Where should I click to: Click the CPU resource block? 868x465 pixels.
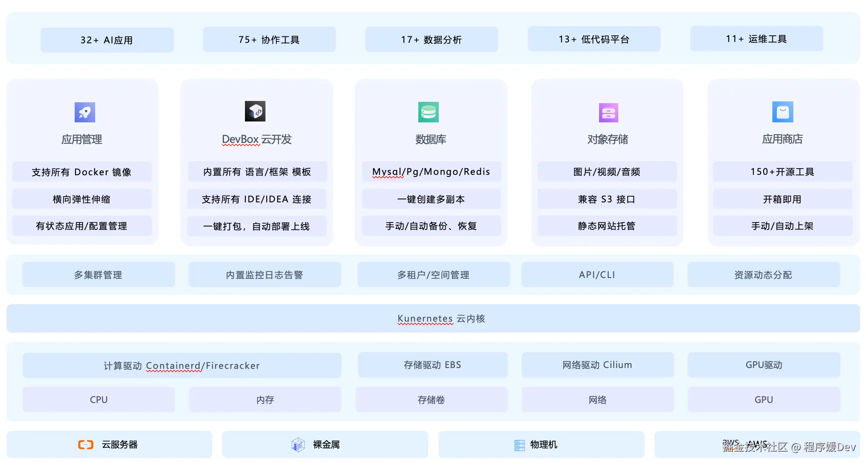pos(99,400)
